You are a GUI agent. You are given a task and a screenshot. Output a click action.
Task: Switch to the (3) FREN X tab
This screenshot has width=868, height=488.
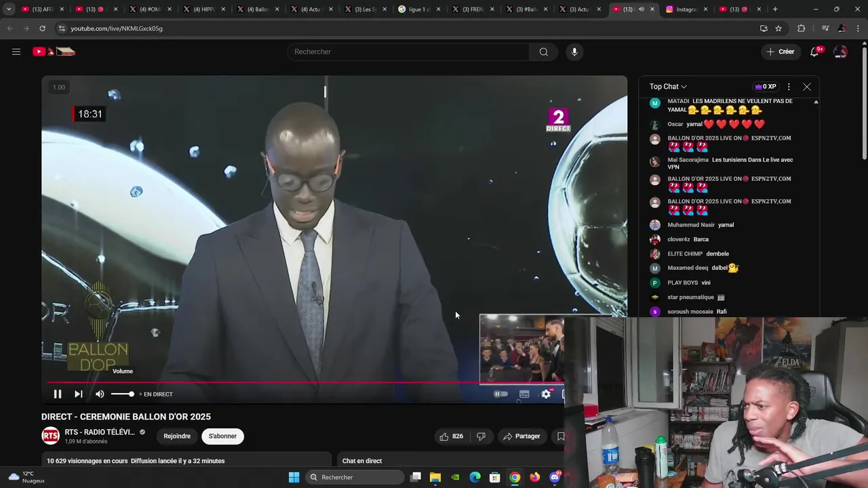point(473,9)
